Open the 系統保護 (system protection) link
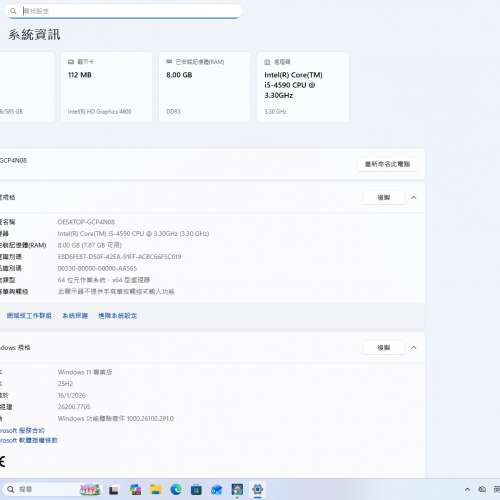Screen dimensions: 500x500 coord(75,316)
